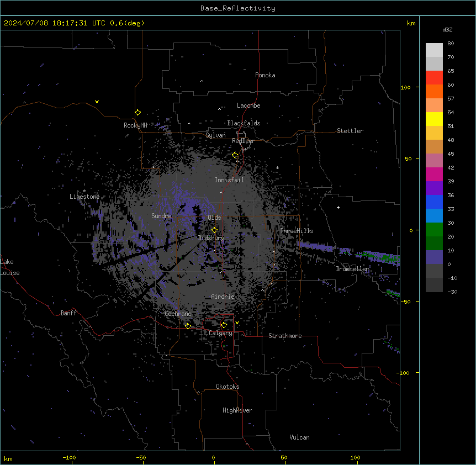Click the RockyMH town label
476x465 pixels.
point(135,125)
